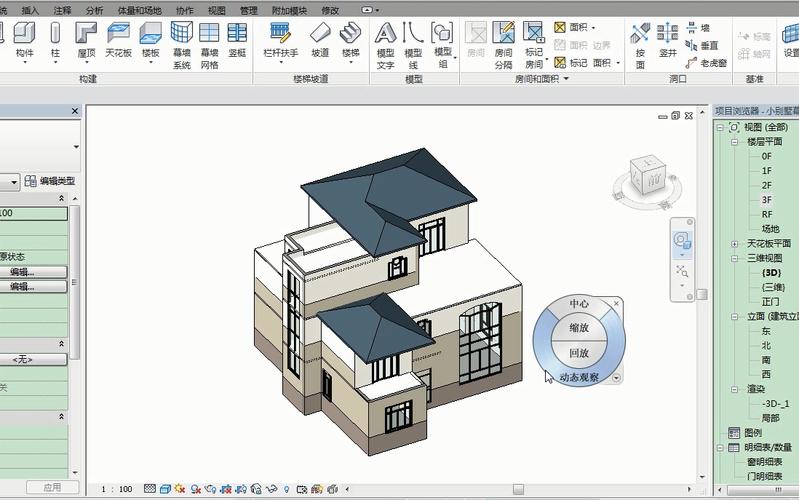
Task: Select the 天花板 (Ceiling) tool
Action: [118, 40]
